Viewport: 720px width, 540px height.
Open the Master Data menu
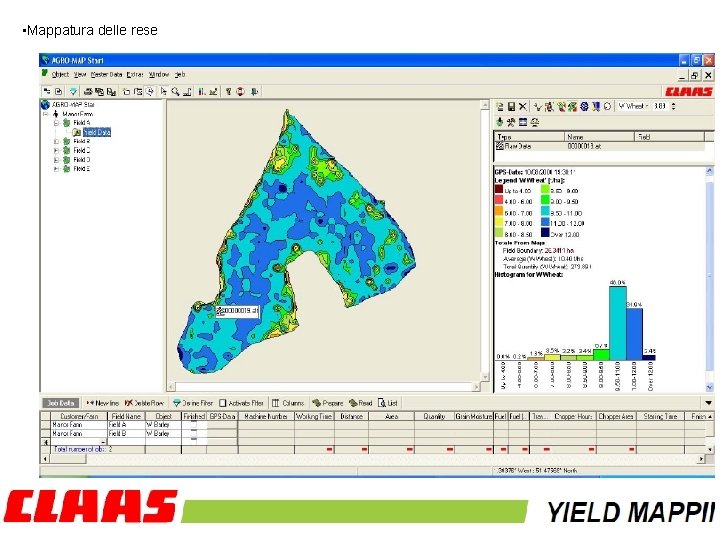click(107, 74)
